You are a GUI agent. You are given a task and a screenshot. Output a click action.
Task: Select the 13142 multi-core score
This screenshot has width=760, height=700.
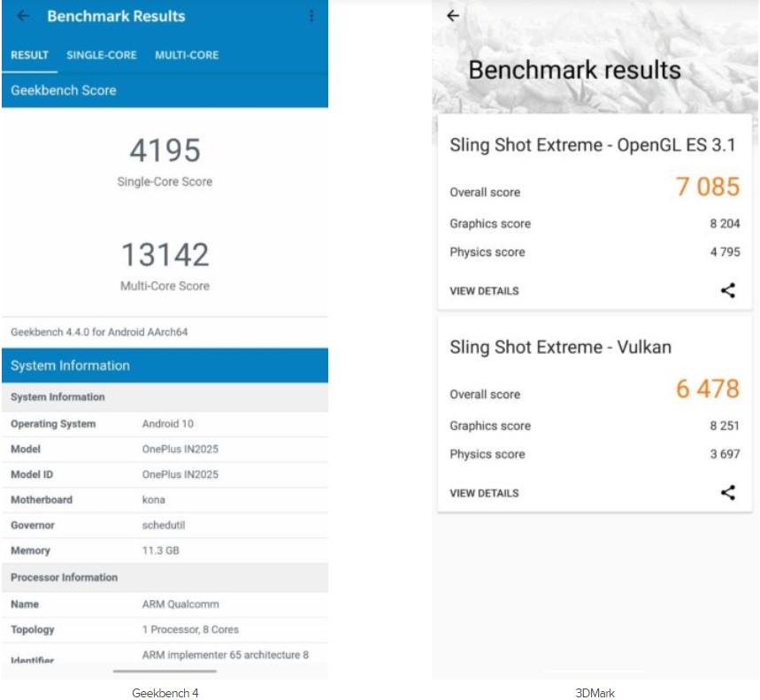[165, 255]
